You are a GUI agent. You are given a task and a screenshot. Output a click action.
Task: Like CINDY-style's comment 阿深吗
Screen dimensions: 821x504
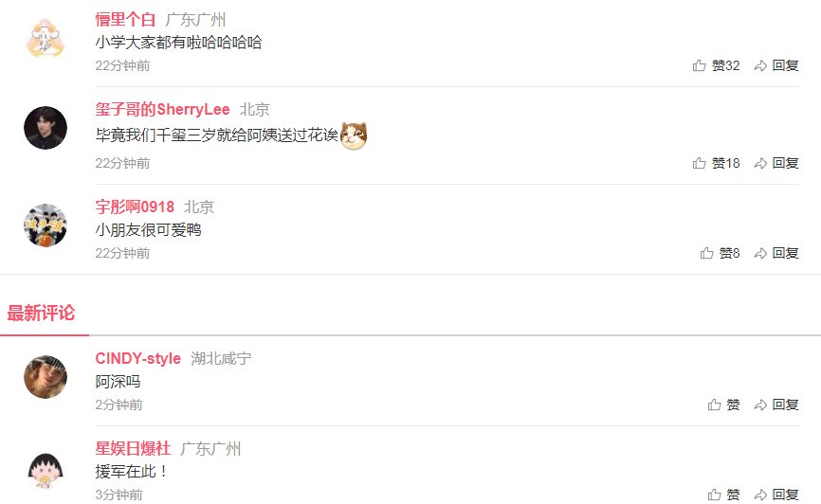coord(723,405)
